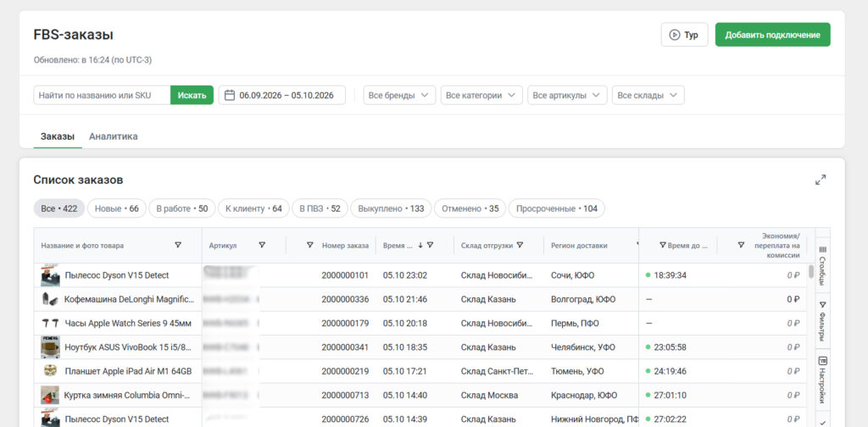Open filter for product name column
The width and height of the screenshot is (868, 427).
coord(178,245)
